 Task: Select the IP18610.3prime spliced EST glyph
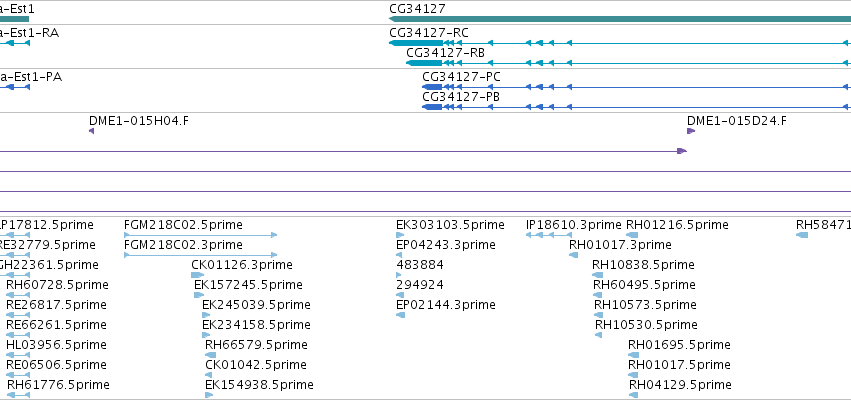tap(549, 235)
